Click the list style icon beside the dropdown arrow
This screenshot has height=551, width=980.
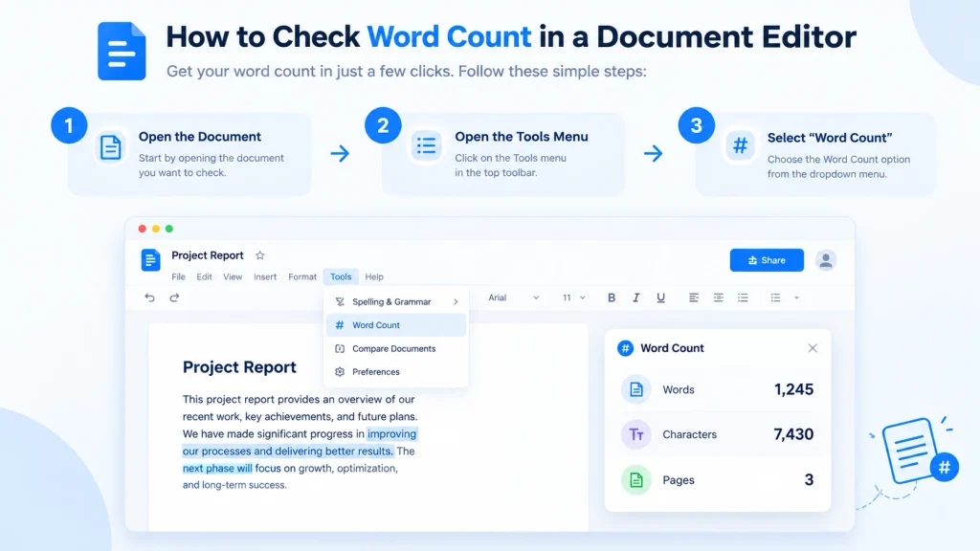775,298
